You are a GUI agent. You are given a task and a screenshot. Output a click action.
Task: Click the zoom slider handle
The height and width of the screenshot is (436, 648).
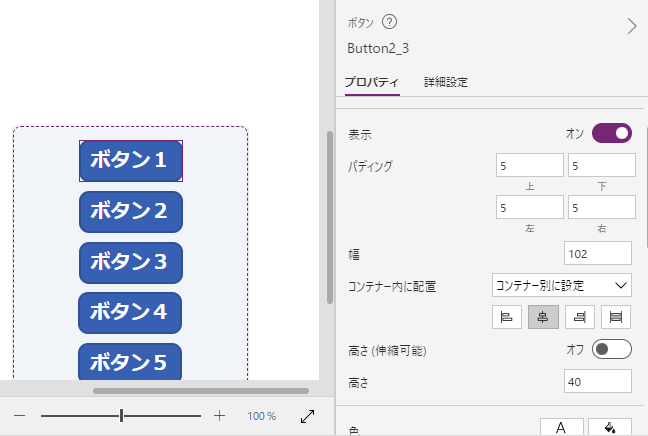pyautogui.click(x=121, y=415)
